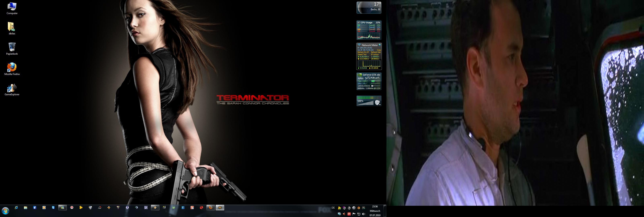The height and width of the screenshot is (217, 644).
Task: Click Speed Test in Network Meter gadget
Action: [362, 54]
